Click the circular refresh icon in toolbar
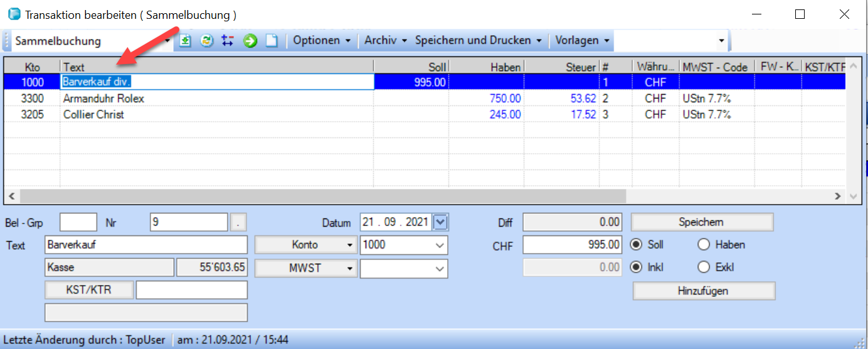The image size is (868, 349). coord(206,41)
